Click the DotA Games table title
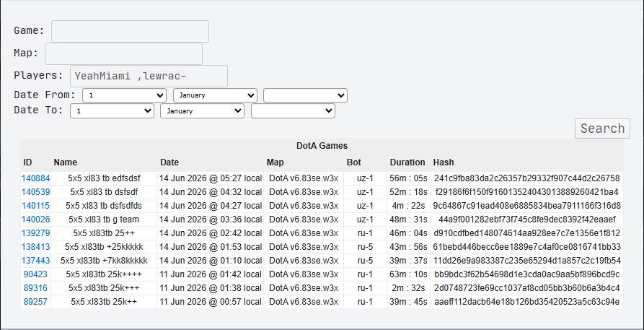 [x=322, y=146]
